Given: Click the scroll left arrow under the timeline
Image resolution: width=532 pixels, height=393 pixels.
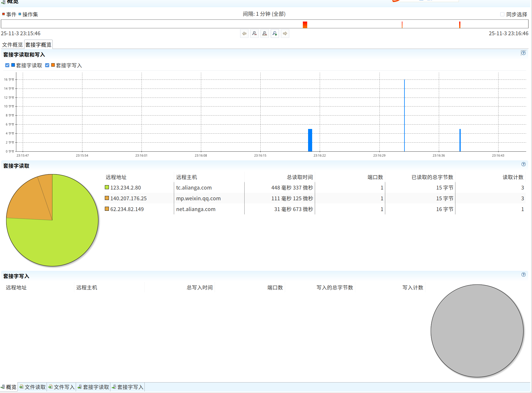Looking at the screenshot, I should [x=244, y=34].
